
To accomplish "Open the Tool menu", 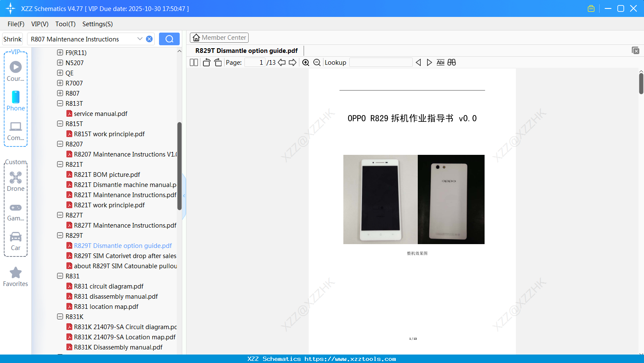I will coord(65,24).
